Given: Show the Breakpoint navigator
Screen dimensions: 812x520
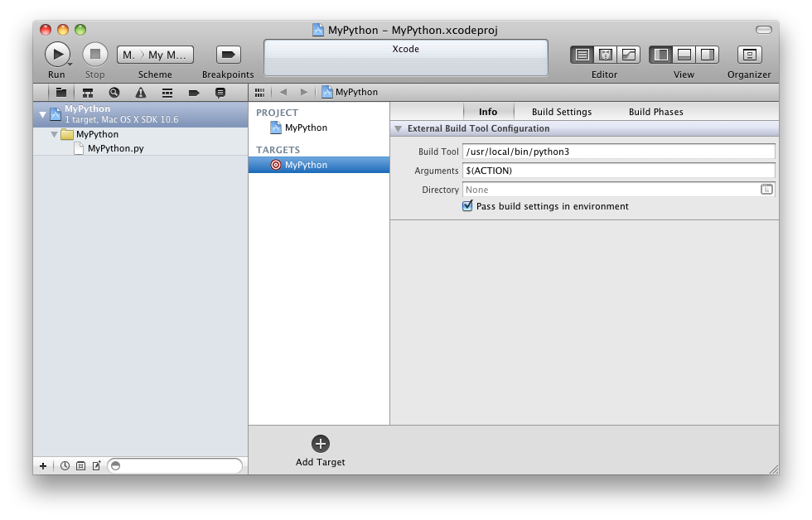Looking at the screenshot, I should tap(194, 93).
